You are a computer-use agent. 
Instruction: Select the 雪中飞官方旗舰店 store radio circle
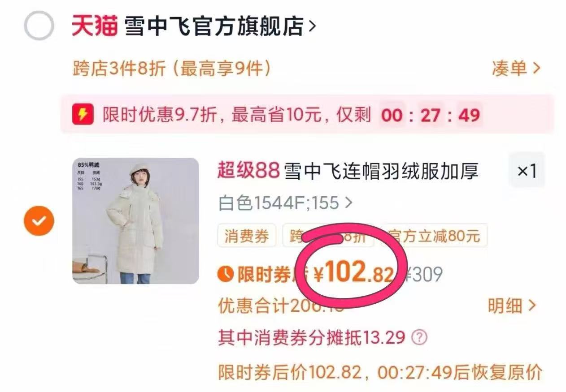pyautogui.click(x=39, y=26)
